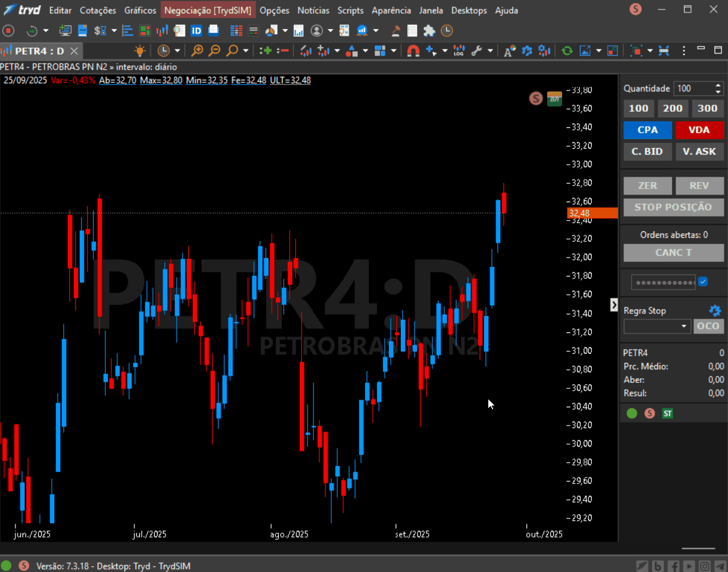
Task: Increase Quantidade with the stepper arrow
Action: pos(718,85)
